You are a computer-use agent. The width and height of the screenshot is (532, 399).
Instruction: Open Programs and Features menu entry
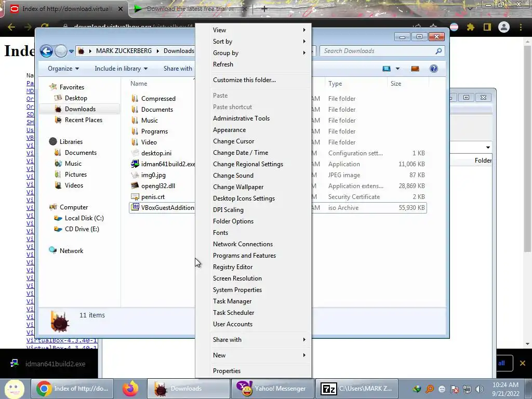(x=260, y=256)
